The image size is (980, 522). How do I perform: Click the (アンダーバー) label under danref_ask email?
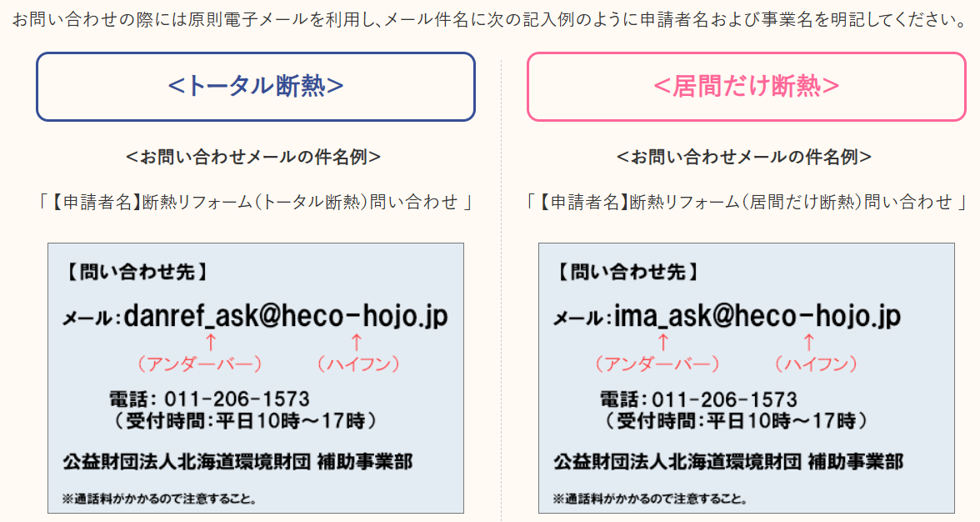(200, 364)
